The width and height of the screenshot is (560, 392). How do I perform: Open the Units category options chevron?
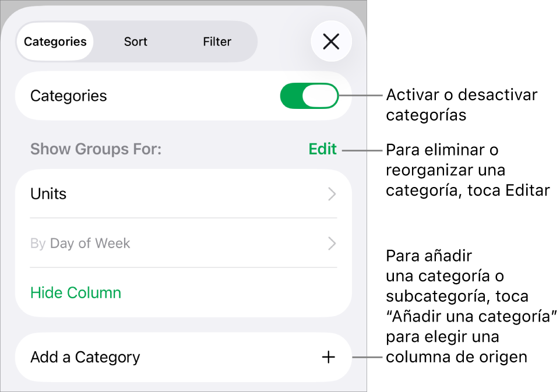click(332, 194)
